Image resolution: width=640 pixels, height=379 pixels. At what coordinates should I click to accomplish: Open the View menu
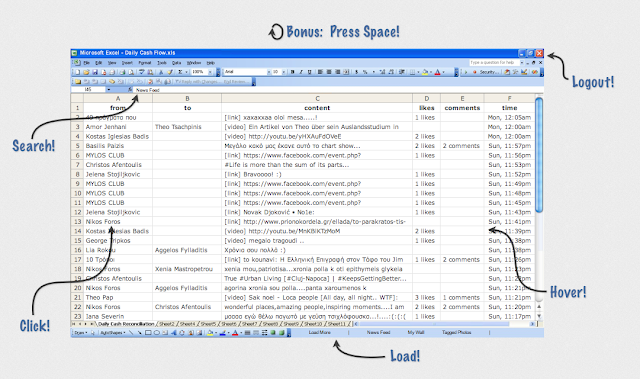click(x=112, y=63)
